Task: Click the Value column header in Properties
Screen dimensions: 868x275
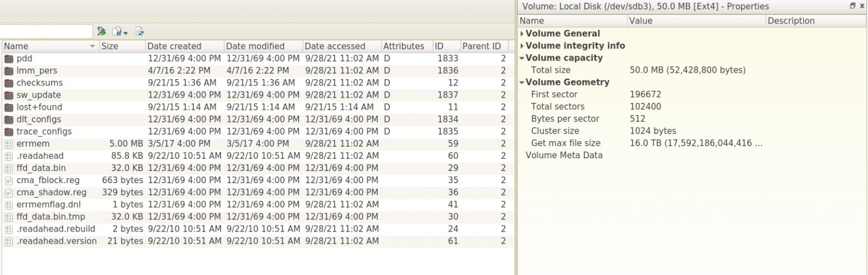Action: pos(696,21)
